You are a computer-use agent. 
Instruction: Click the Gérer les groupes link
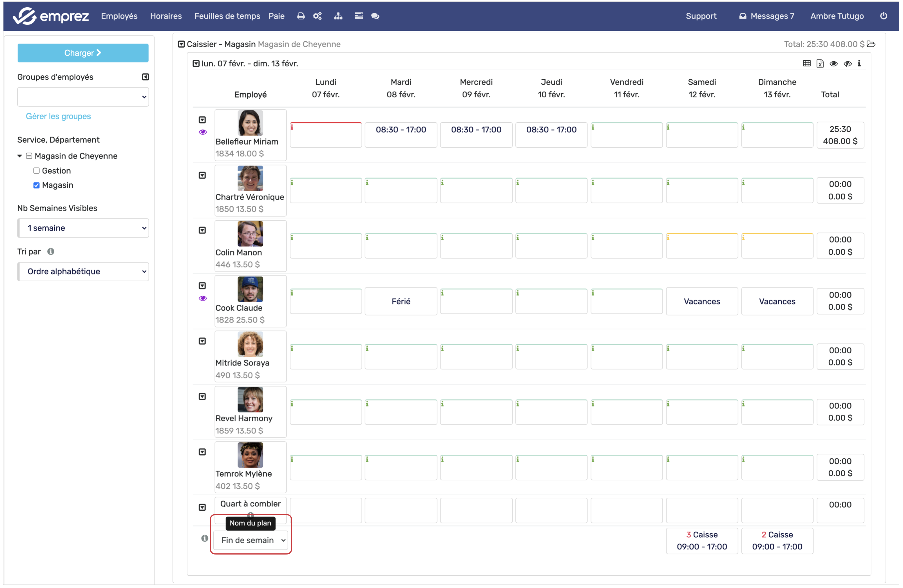[x=58, y=116]
